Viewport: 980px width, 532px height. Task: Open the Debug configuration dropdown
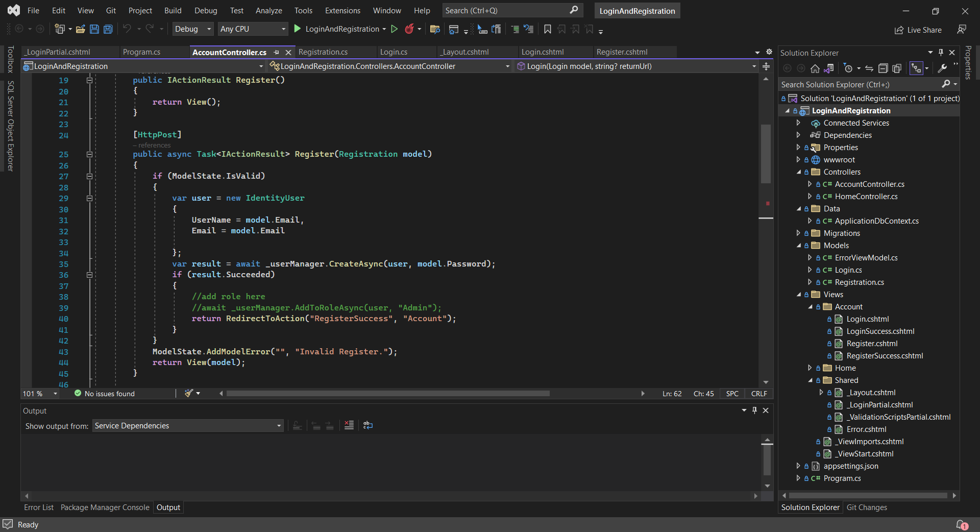[x=209, y=29]
